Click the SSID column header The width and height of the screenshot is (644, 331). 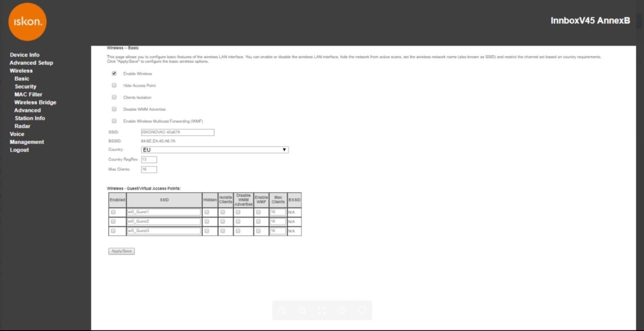click(165, 199)
